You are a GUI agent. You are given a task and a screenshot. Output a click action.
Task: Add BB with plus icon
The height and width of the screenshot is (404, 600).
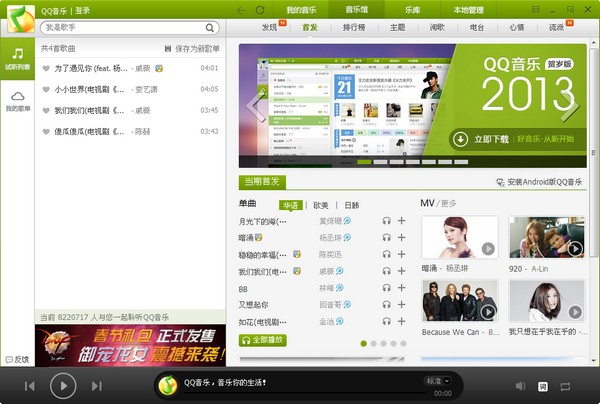pos(401,288)
